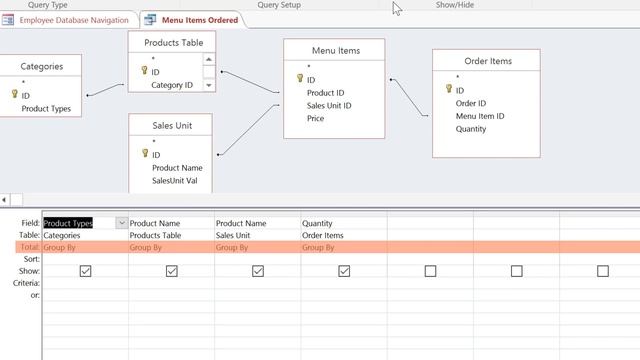Select the Order Items table title
Screen dimensions: 640x360
click(488, 61)
